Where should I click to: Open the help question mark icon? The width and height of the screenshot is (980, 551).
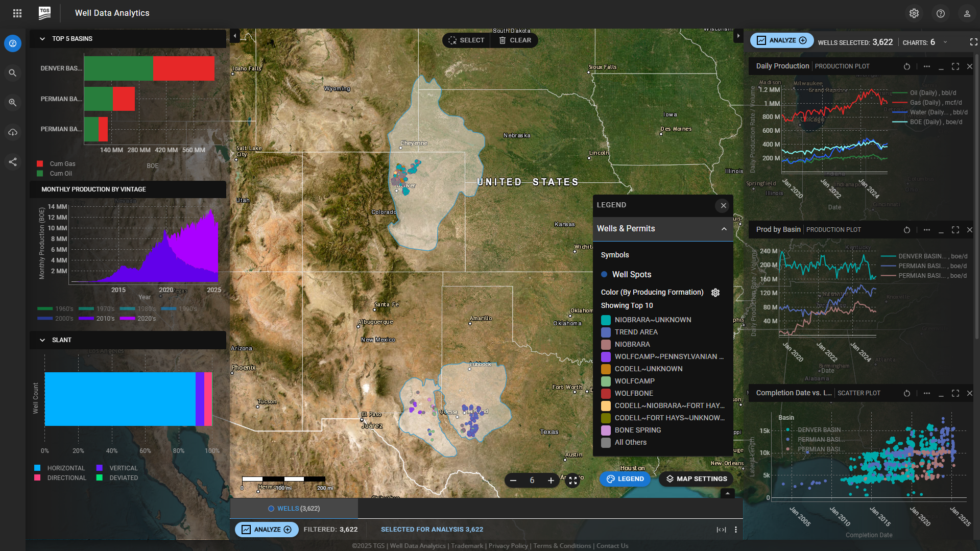tap(940, 13)
